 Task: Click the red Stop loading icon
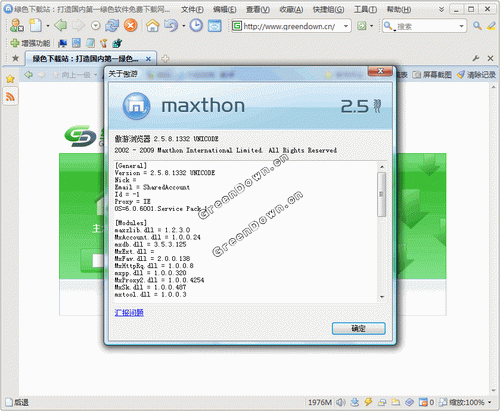point(130,26)
